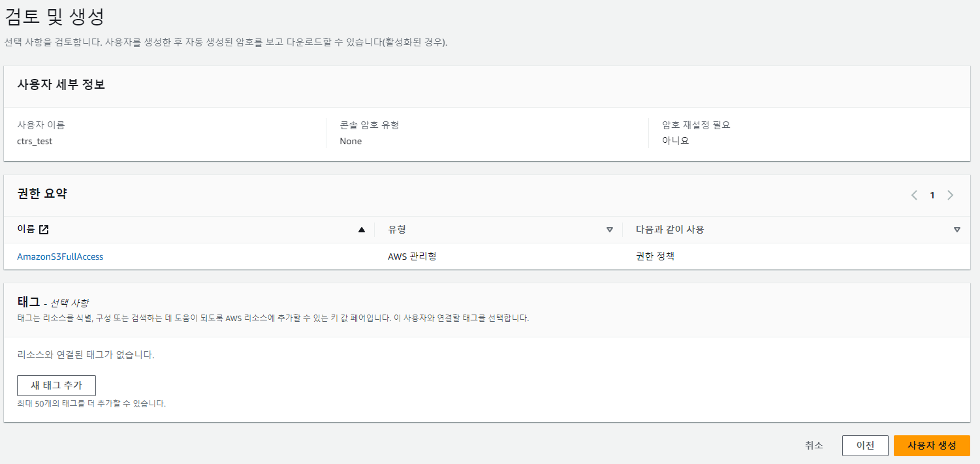
Task: Click the console password type value None
Action: 351,141
